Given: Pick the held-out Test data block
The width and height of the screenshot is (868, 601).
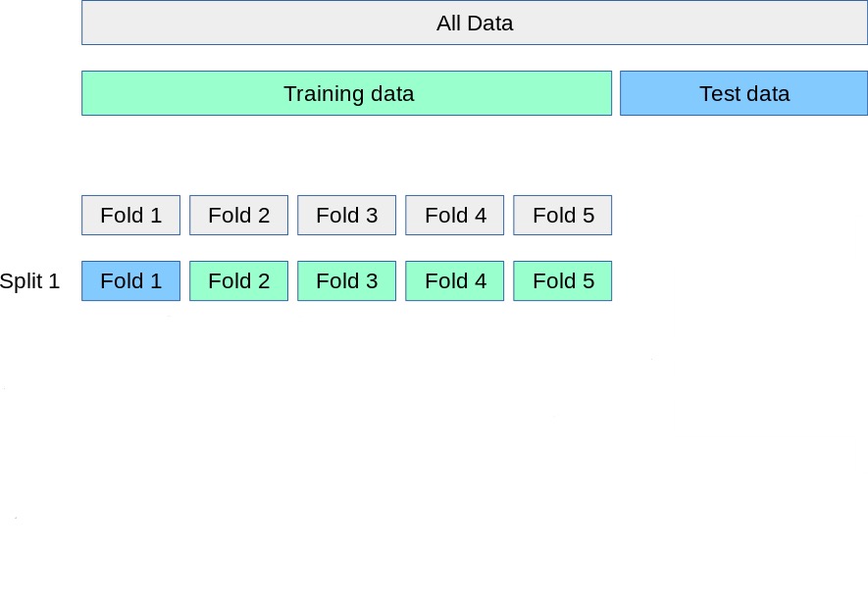Looking at the screenshot, I should (743, 94).
